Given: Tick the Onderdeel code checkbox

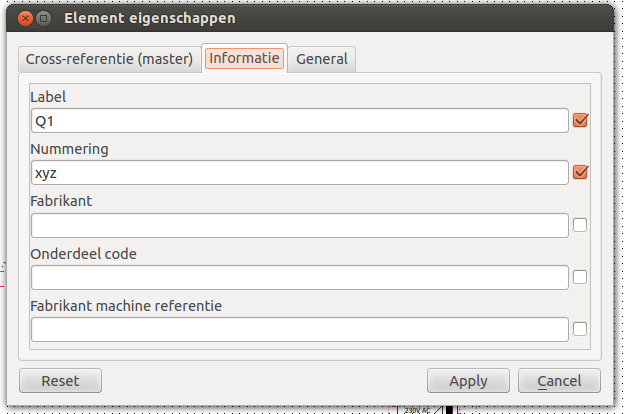Looking at the screenshot, I should [580, 277].
